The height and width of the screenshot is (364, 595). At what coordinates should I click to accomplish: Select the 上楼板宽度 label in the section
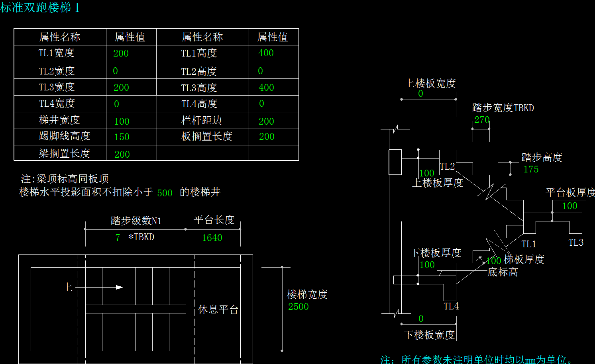430,84
